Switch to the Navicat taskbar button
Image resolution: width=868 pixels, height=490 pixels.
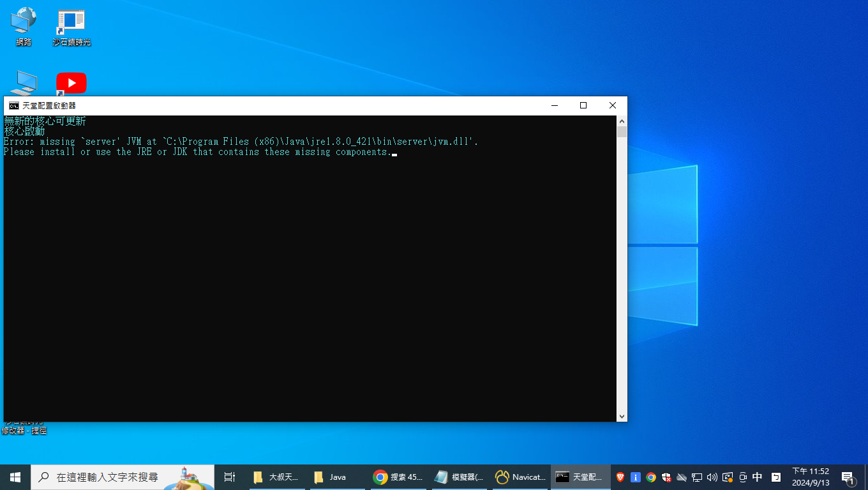point(520,477)
